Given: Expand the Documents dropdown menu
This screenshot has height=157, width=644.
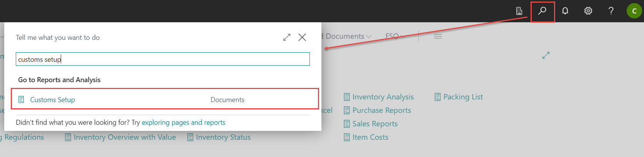Looking at the screenshot, I should click(x=348, y=36).
